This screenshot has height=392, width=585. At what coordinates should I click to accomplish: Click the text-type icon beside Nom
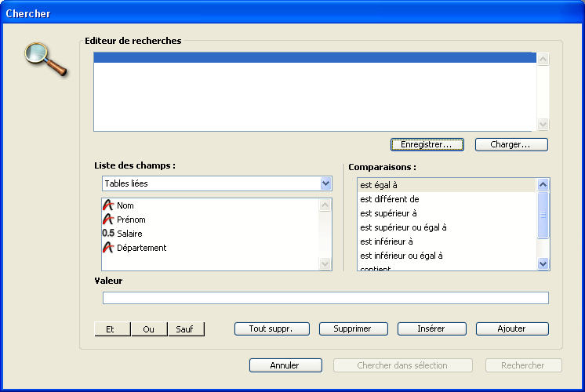[x=108, y=205]
